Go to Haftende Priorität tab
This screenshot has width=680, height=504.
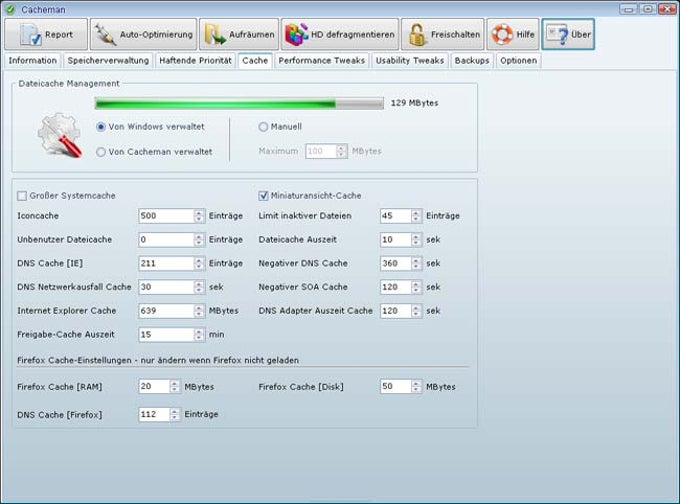click(x=195, y=60)
